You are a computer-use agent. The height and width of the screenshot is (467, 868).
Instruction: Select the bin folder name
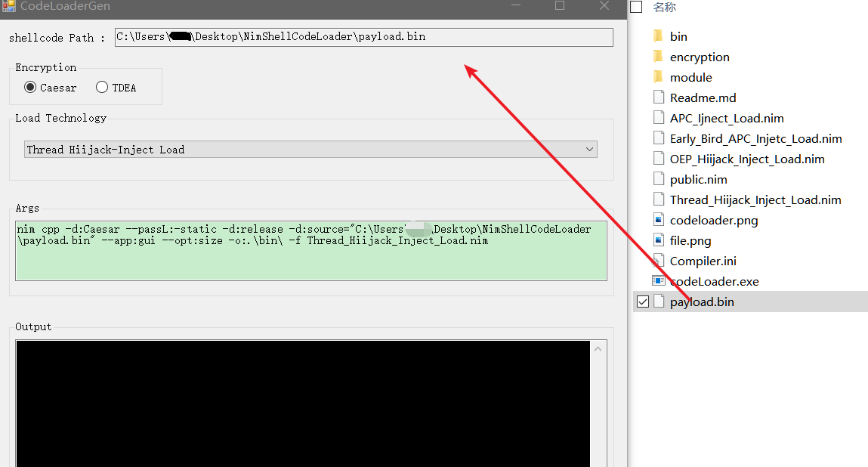pos(678,36)
